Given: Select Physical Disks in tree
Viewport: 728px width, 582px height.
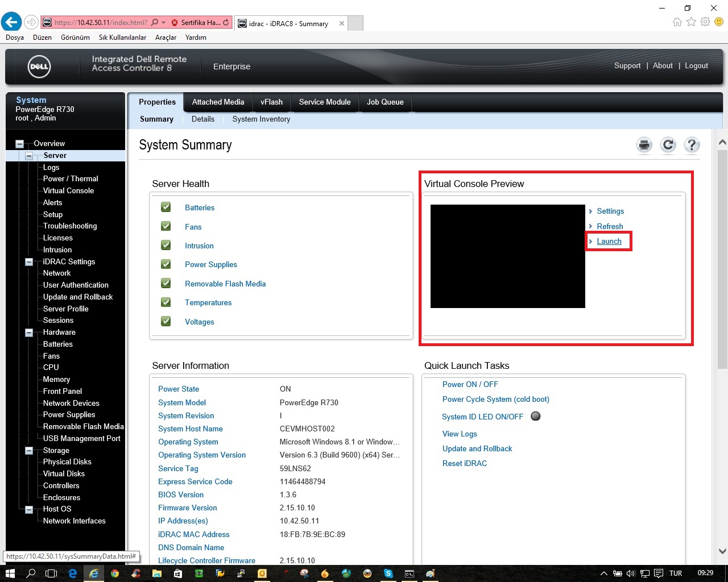Looking at the screenshot, I should (x=67, y=462).
